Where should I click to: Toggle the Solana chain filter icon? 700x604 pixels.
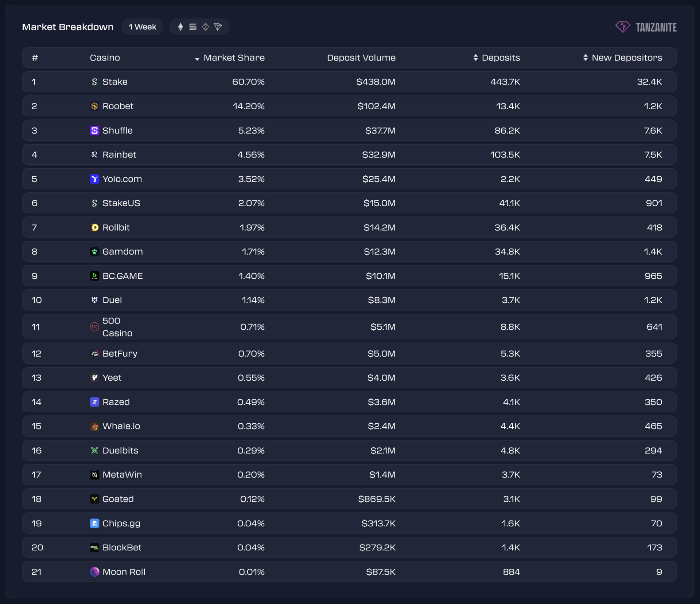tap(193, 27)
